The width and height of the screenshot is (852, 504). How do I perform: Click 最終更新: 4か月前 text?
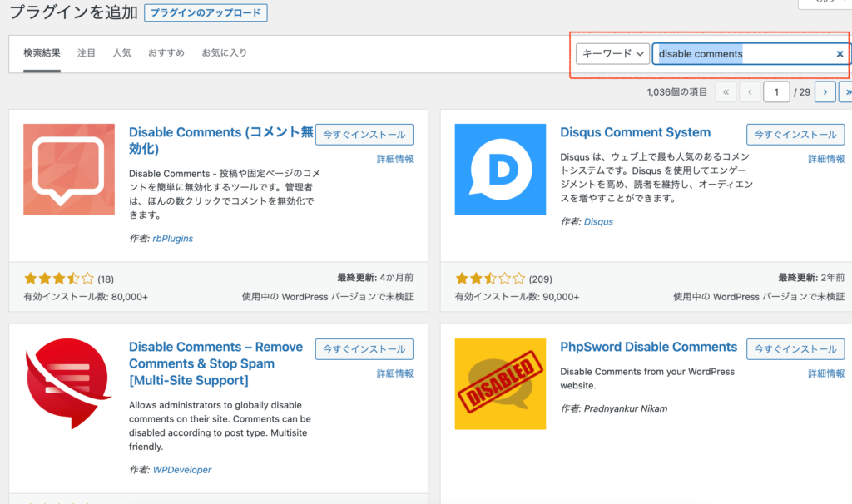(x=375, y=278)
